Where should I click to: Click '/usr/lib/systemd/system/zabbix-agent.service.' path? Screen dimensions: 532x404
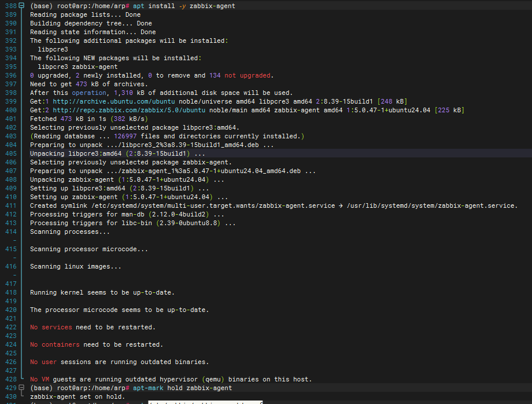[433, 205]
